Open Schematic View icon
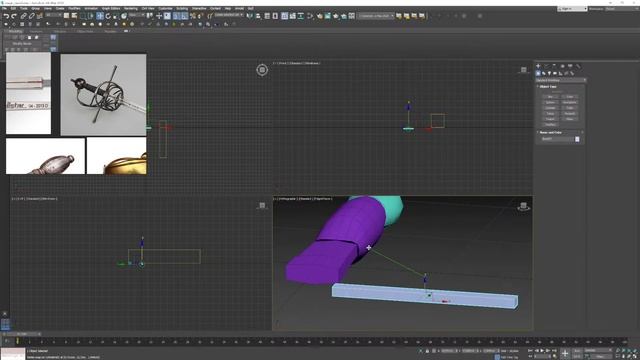The height and width of the screenshot is (360, 640). pyautogui.click(x=301, y=16)
